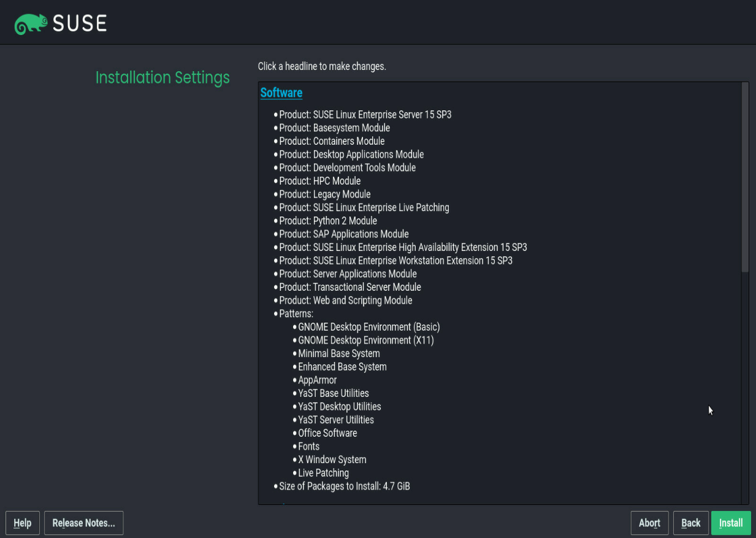The image size is (756, 538).
Task: Select 'Product: Web and Scripting Module' line
Action: [x=346, y=301]
